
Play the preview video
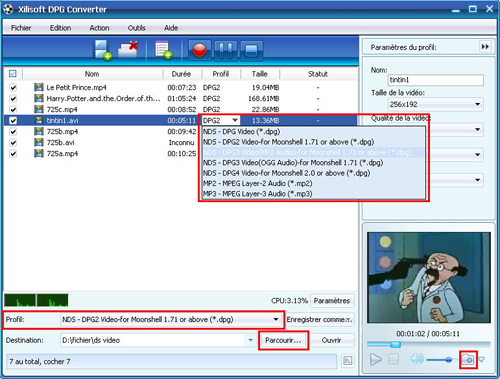[376, 359]
